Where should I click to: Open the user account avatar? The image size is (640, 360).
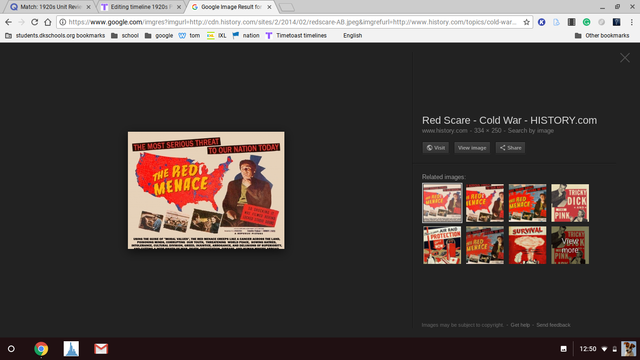[x=628, y=349]
